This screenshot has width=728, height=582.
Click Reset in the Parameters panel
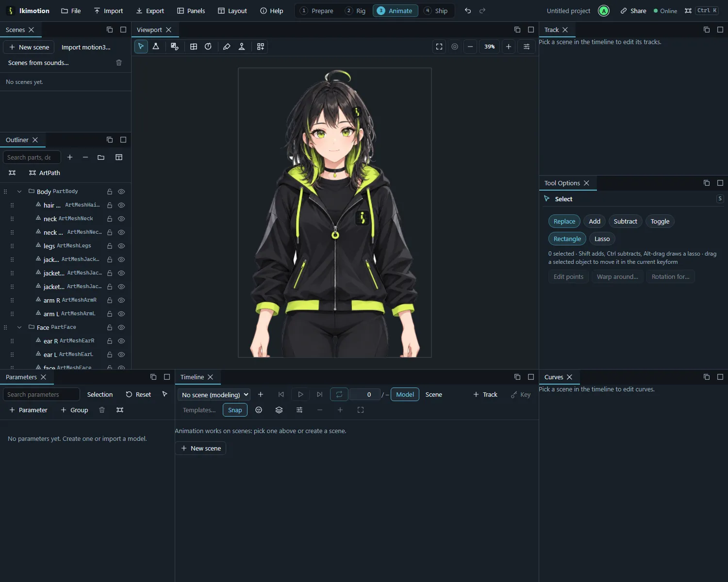tap(138, 394)
